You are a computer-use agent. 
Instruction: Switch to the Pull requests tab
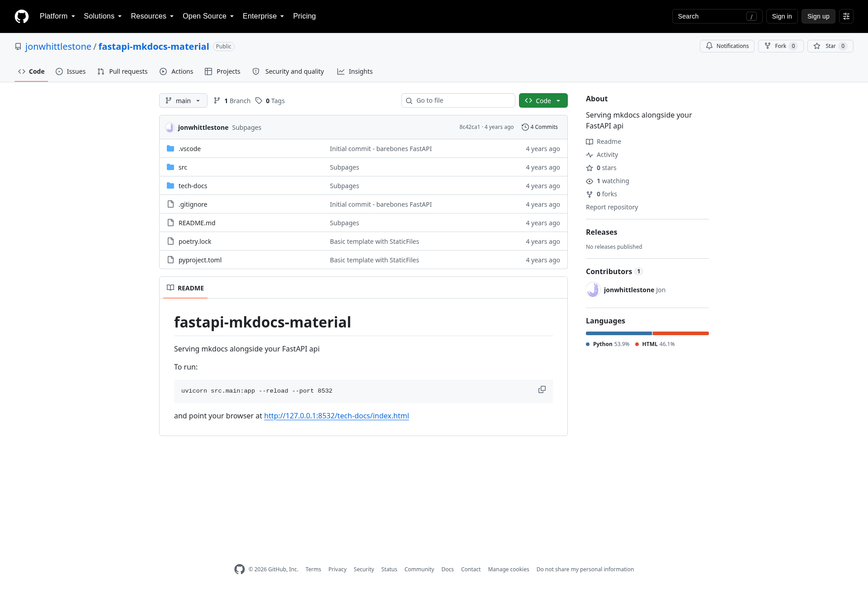coord(123,71)
